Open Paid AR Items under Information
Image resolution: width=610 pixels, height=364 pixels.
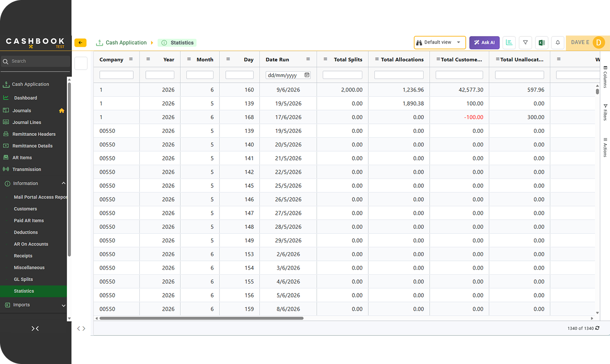click(29, 221)
